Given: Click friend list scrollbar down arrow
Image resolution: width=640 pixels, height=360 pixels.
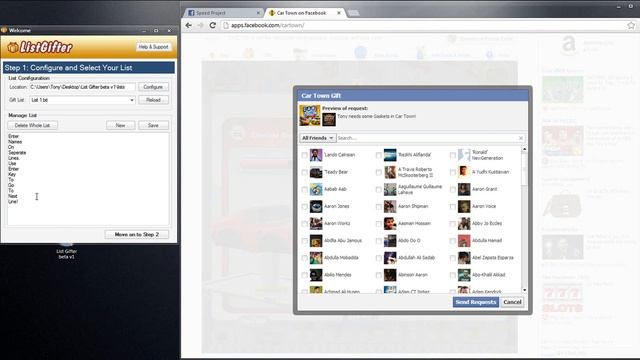Looking at the screenshot, I should 524,290.
